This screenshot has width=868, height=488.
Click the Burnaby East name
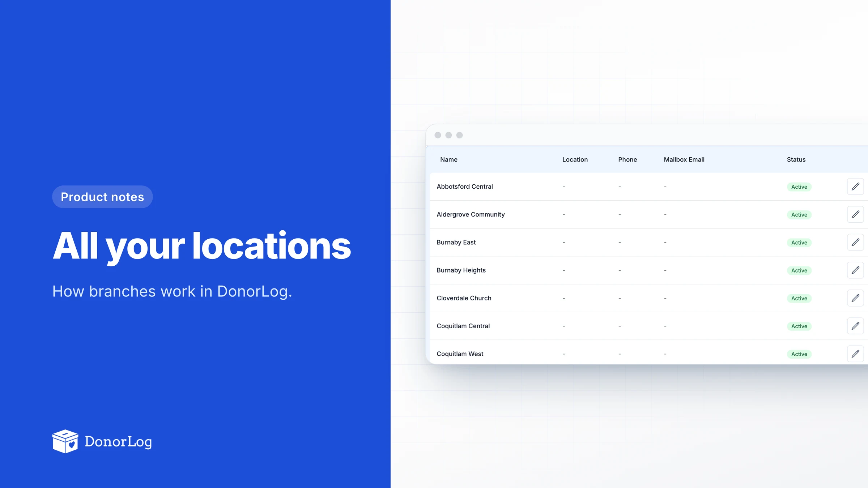tap(456, 242)
